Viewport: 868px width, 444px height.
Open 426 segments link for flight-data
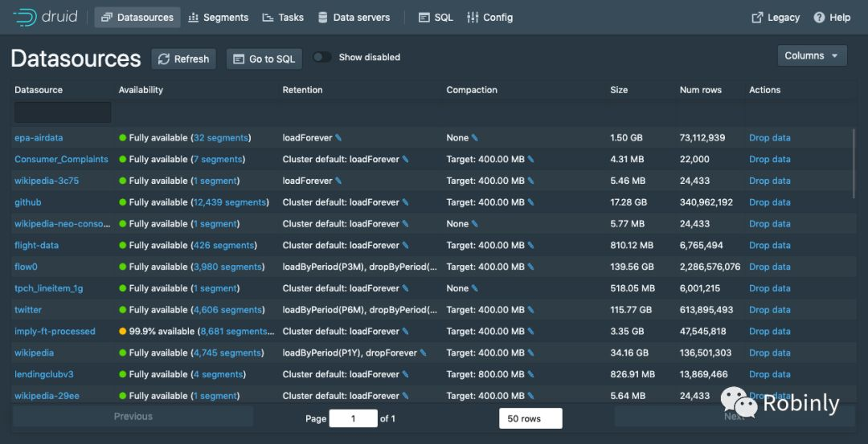223,246
